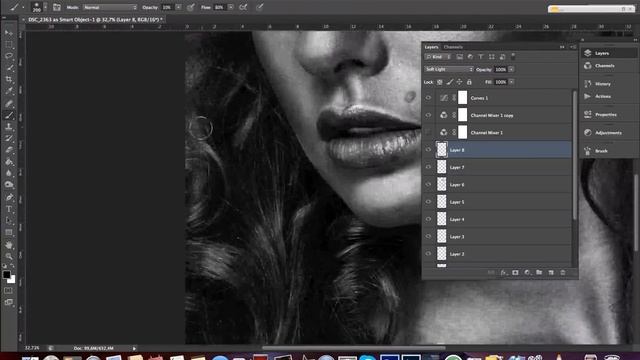Add a layer style with the fx icon
The width and height of the screenshot is (640, 360).
coord(503,272)
